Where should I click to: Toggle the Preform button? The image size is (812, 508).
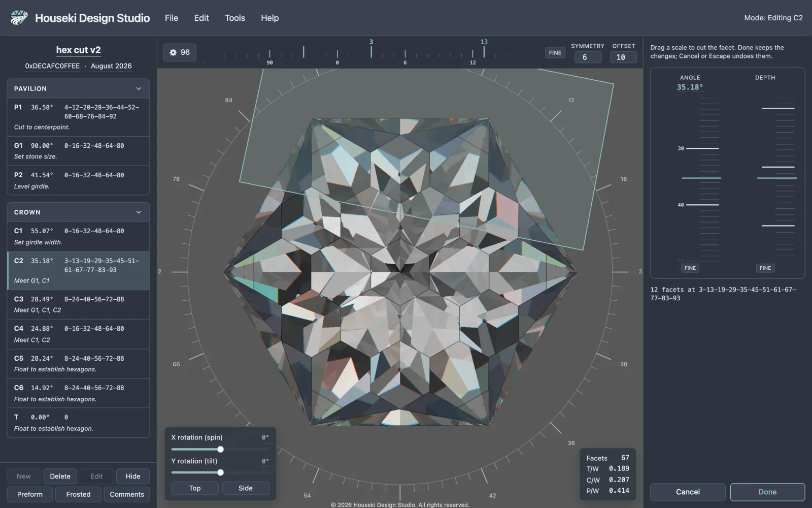click(30, 494)
